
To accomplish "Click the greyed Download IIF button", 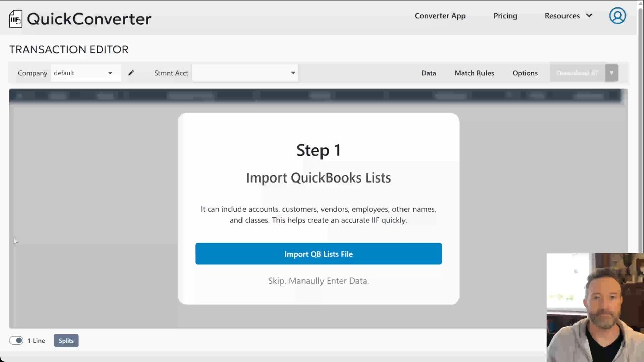I will tap(578, 73).
